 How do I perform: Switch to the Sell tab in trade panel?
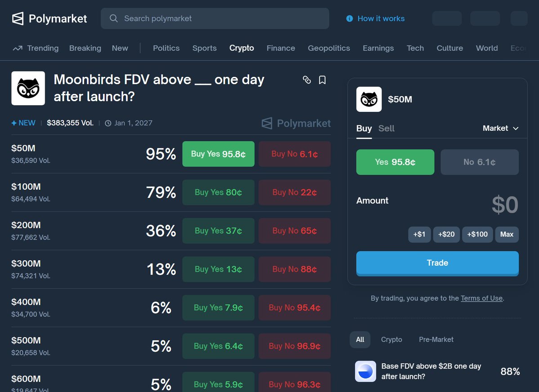tap(386, 129)
